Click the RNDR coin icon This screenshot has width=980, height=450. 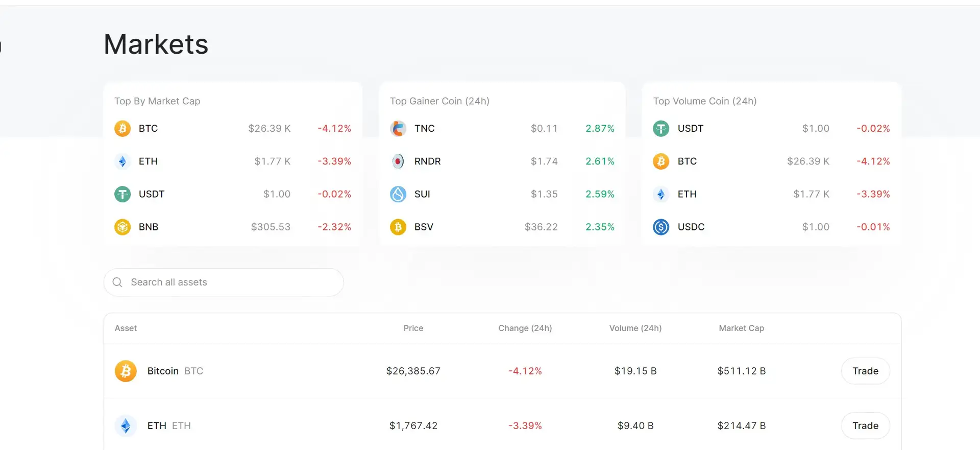398,161
